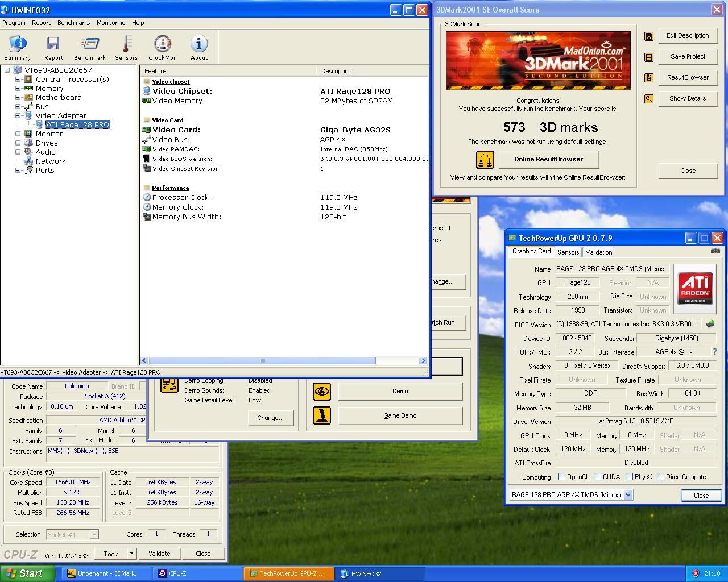Click the Online ResultBrowser button
This screenshot has height=582, width=728.
click(x=548, y=160)
